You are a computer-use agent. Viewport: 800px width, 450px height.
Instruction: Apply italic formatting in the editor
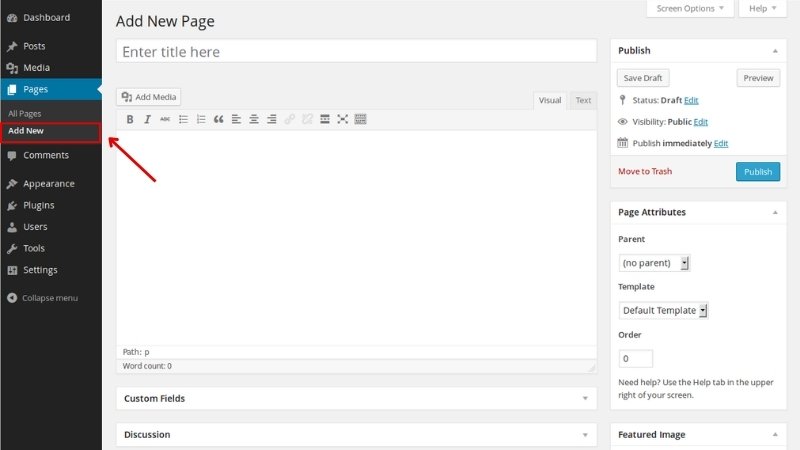click(148, 119)
